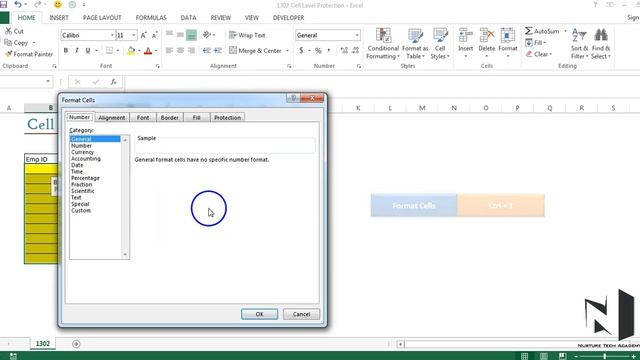
Task: Toggle Bold formatting
Action: tap(66, 51)
